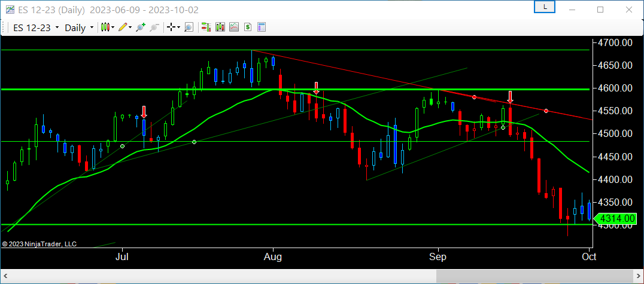Open the Data Series candlestick icon
644x284 pixels.
[x=220, y=28]
